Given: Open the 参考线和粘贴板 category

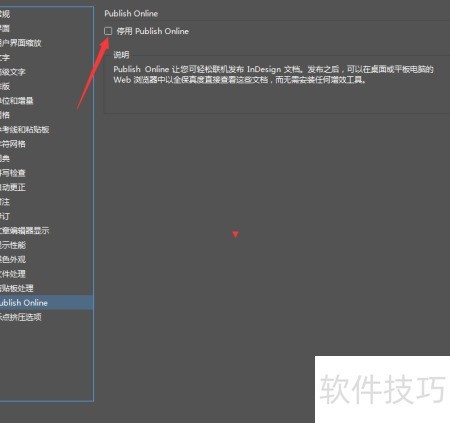Looking at the screenshot, I should click(x=25, y=129).
